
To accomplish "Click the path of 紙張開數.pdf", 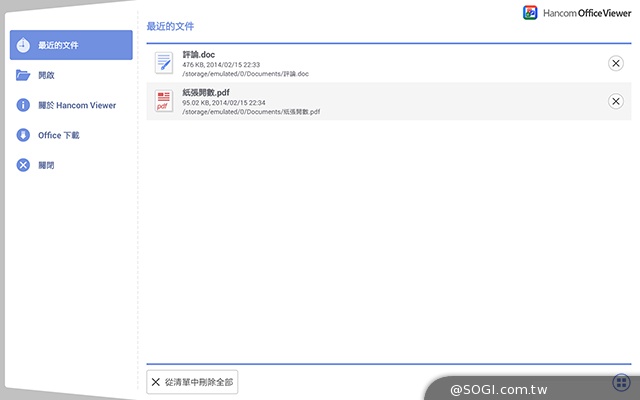I will (251, 112).
